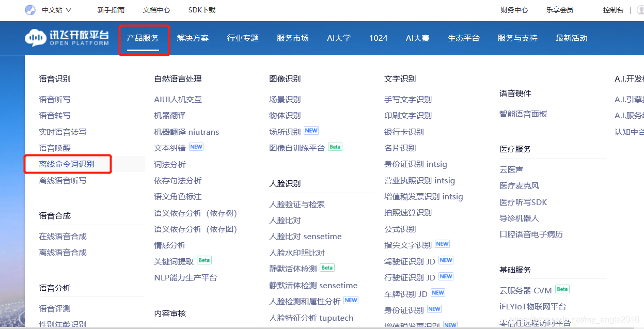The width and height of the screenshot is (644, 329).
Task: Open 名片识别 service
Action: point(400,148)
